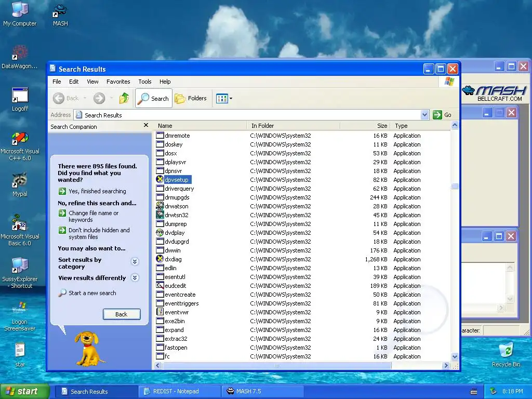This screenshot has width=532, height=399.
Task: Choose Don't include hidden and system files
Action: [95, 233]
